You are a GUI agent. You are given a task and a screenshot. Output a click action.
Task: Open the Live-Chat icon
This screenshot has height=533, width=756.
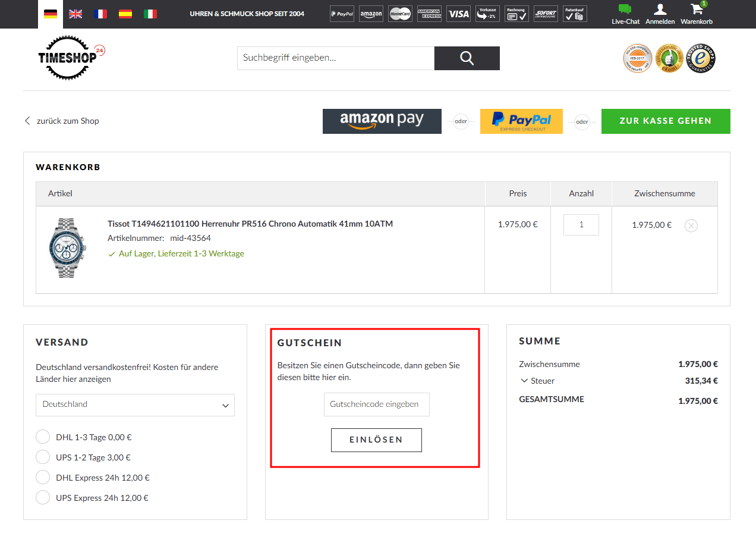click(625, 10)
